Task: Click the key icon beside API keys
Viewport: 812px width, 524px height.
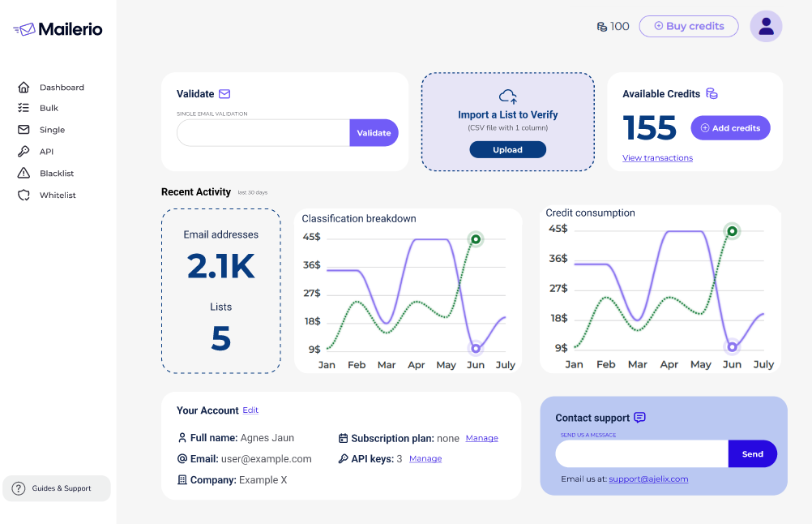Action: (343, 458)
